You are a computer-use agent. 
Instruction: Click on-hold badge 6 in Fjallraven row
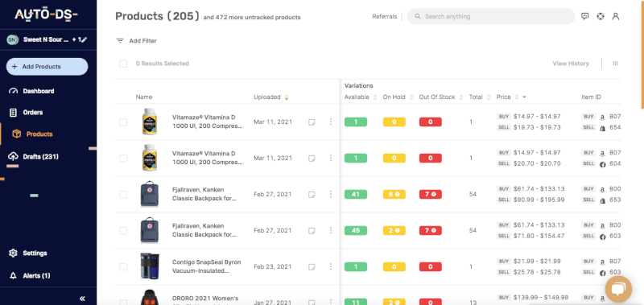394,194
